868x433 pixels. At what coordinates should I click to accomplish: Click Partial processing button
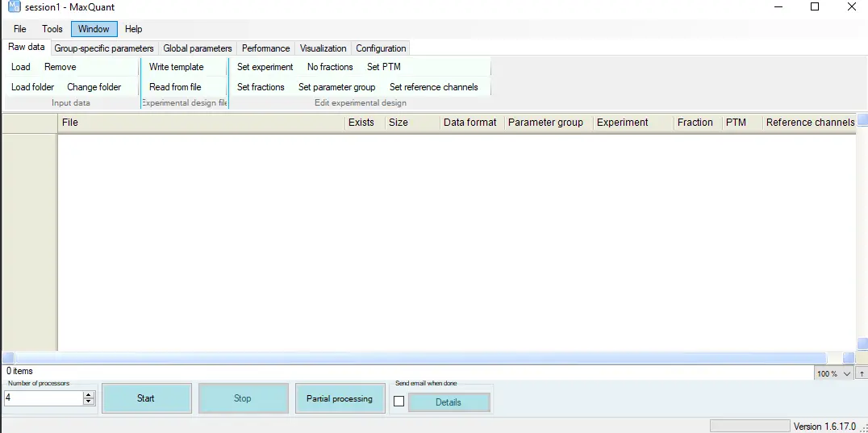(x=340, y=398)
